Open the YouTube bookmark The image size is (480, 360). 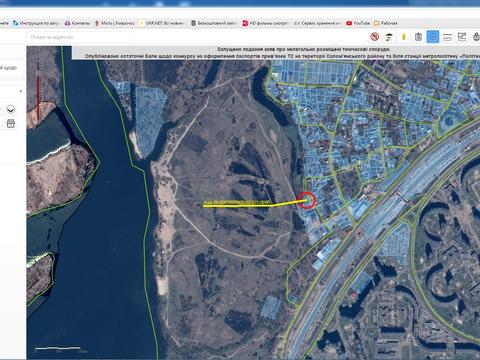pos(358,23)
